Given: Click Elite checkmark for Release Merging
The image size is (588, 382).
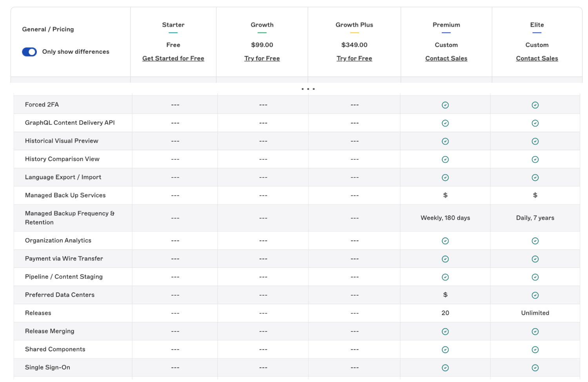Looking at the screenshot, I should (535, 331).
